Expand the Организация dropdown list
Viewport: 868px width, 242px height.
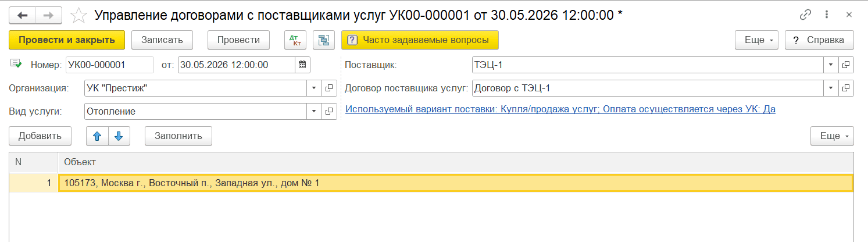[314, 88]
